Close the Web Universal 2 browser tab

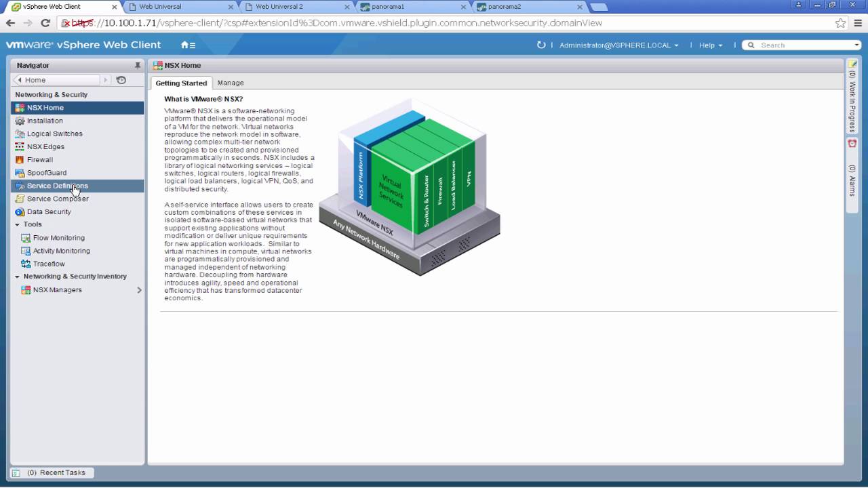347,7
